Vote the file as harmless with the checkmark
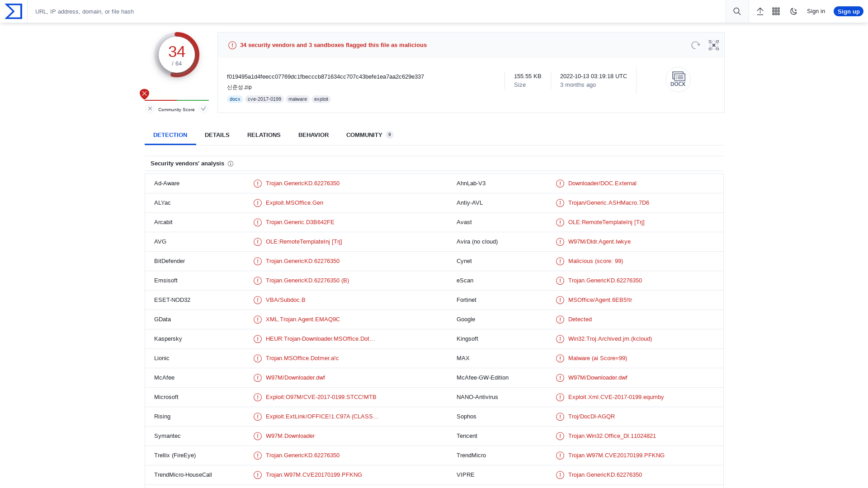The image size is (868, 488). (203, 108)
